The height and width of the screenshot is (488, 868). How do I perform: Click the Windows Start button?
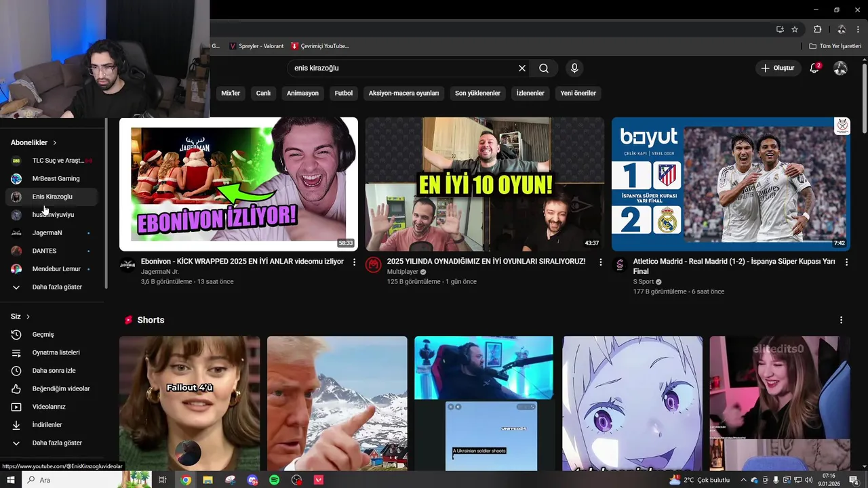pyautogui.click(x=10, y=480)
